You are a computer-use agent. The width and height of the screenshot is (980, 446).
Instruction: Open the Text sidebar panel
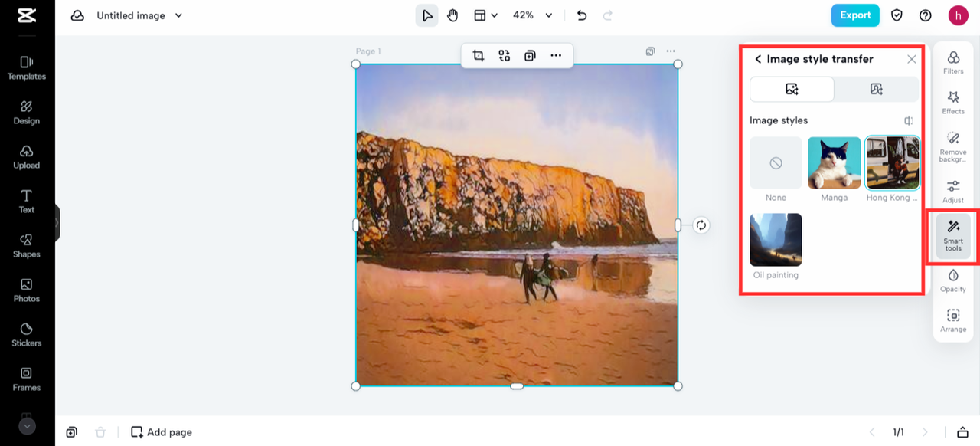27,201
